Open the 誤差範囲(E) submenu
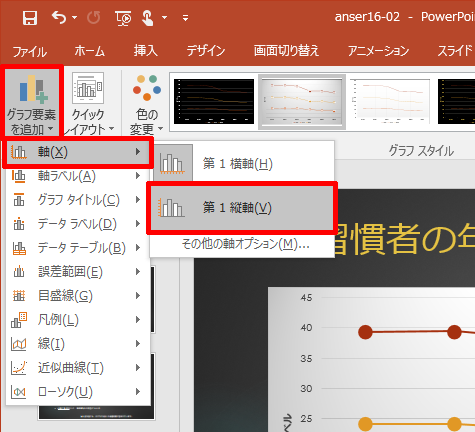475x432 pixels. pos(78,272)
